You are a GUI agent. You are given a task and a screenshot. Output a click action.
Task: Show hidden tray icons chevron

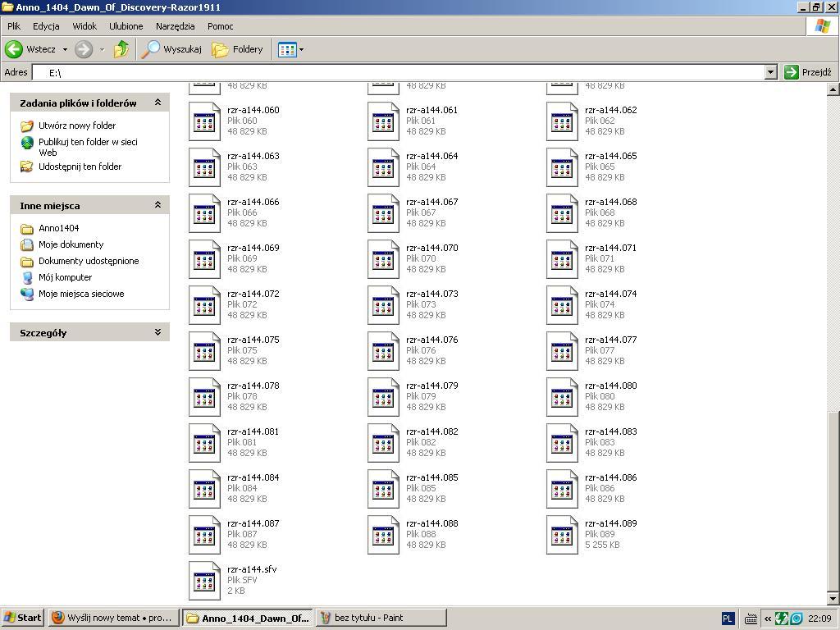[768, 619]
